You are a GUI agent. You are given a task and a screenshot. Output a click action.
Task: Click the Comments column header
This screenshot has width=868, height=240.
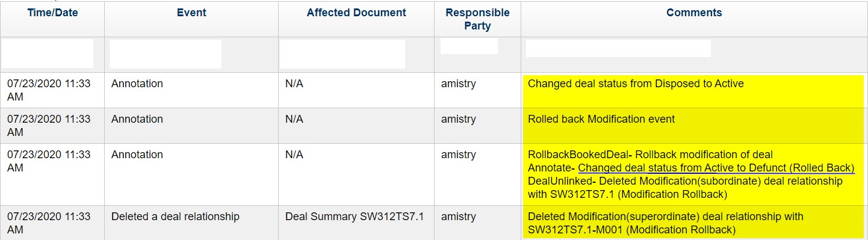[x=694, y=13]
